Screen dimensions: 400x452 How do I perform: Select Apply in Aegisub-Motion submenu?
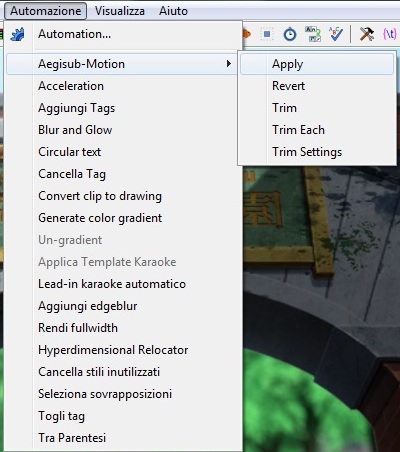coord(317,64)
